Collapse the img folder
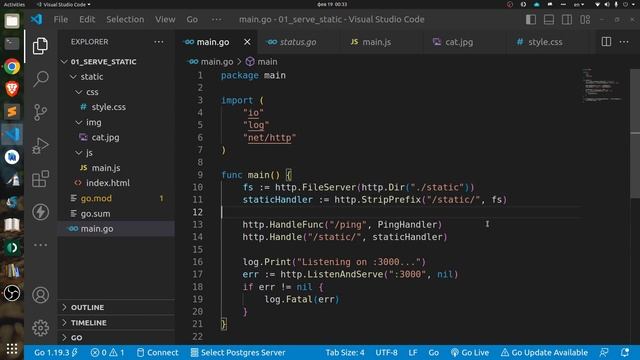 [x=116, y=122]
